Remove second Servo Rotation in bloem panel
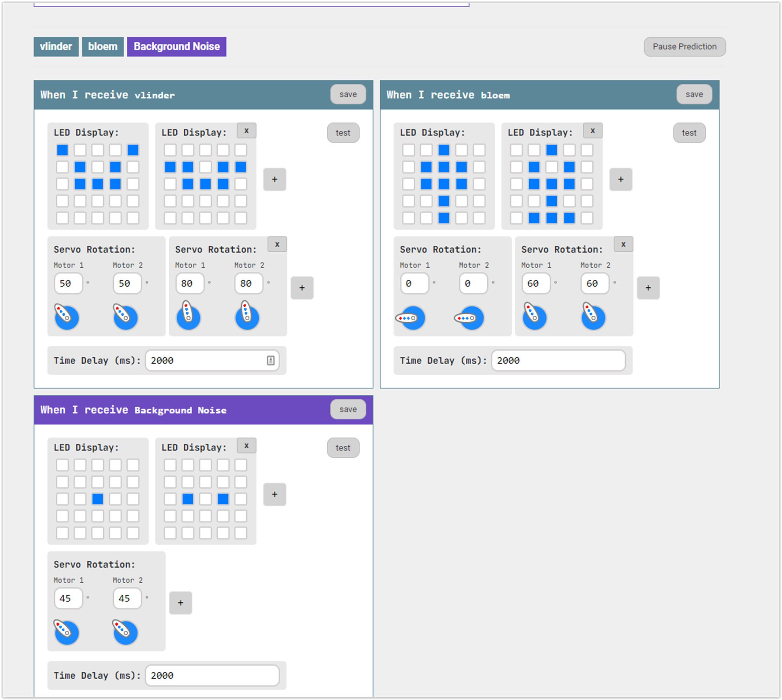Screen dimensions: 782x700 pyautogui.click(x=623, y=244)
